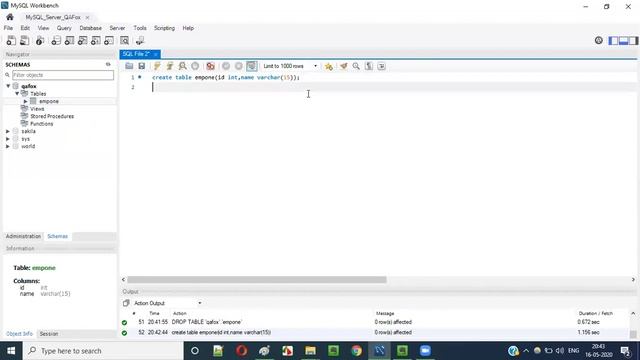This screenshot has height=360, width=640.
Task: Expand the empone table node
Action: tap(26, 101)
